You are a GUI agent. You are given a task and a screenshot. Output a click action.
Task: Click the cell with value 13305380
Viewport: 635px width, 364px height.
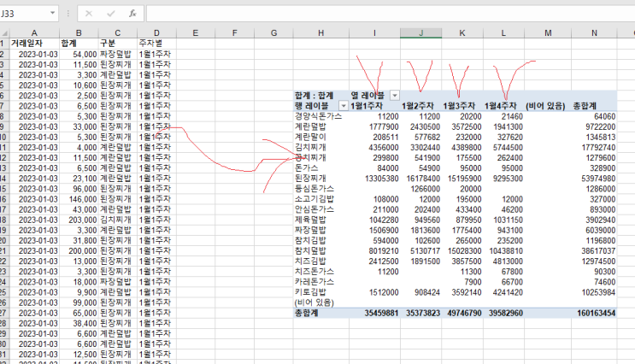click(382, 179)
